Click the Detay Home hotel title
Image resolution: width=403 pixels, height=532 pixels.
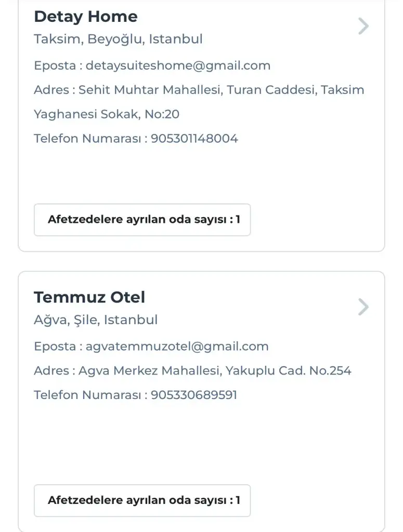[86, 17]
